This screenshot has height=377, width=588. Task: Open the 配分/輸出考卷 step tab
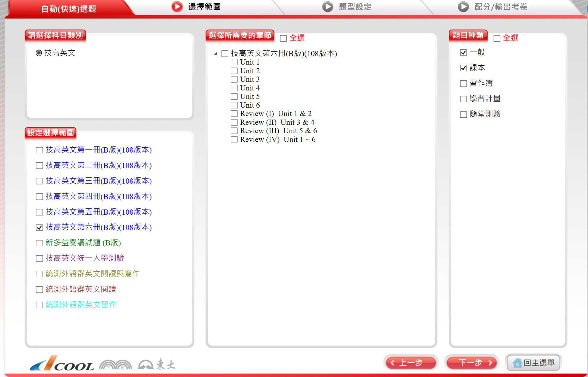[501, 7]
